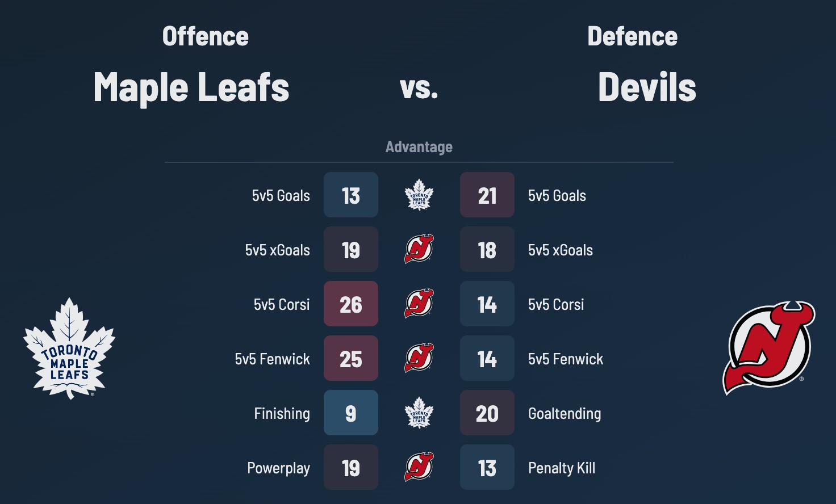Click the Penalty Kill rank 13 box
Screen dimensions: 836x504
pos(487,467)
